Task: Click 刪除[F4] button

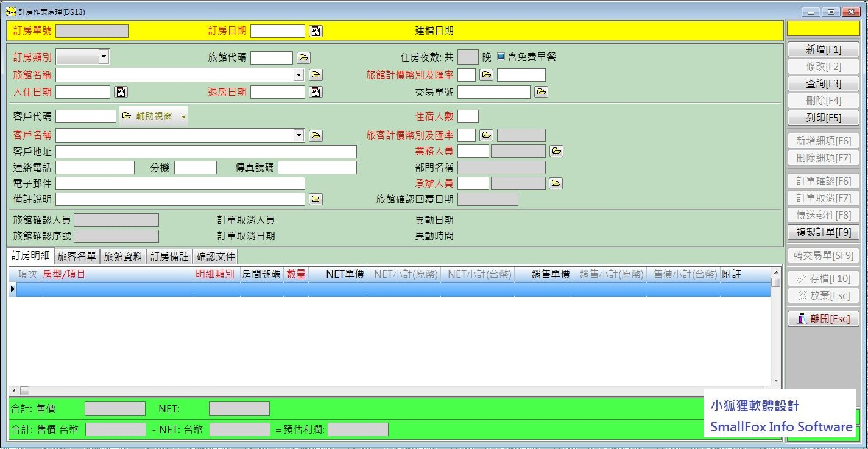Action: coord(824,101)
